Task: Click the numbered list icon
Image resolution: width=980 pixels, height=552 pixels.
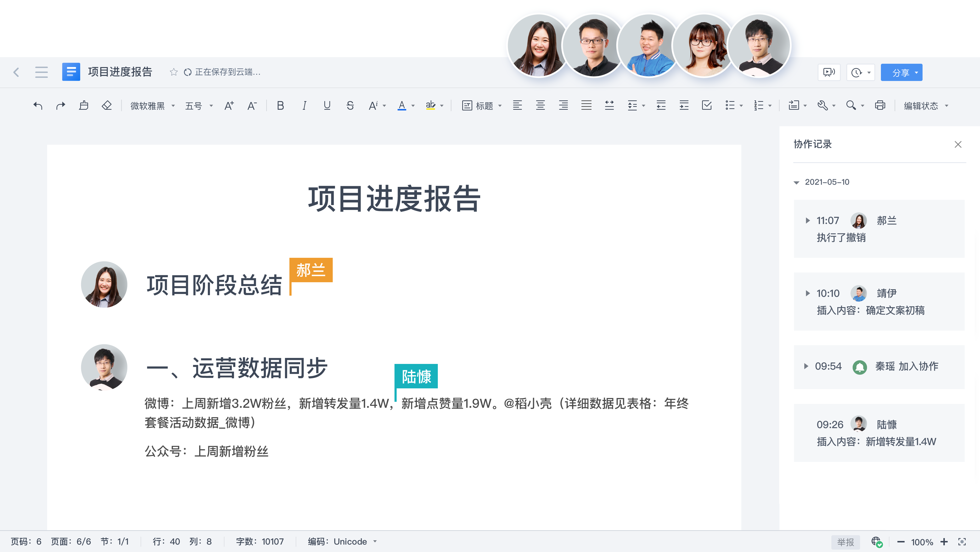Action: coord(759,105)
